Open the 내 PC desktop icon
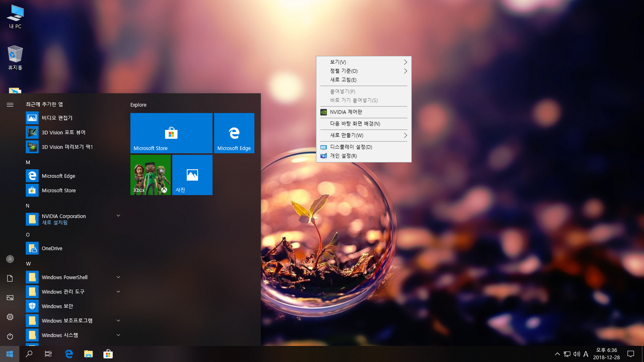This screenshot has height=362, width=644. (15, 17)
